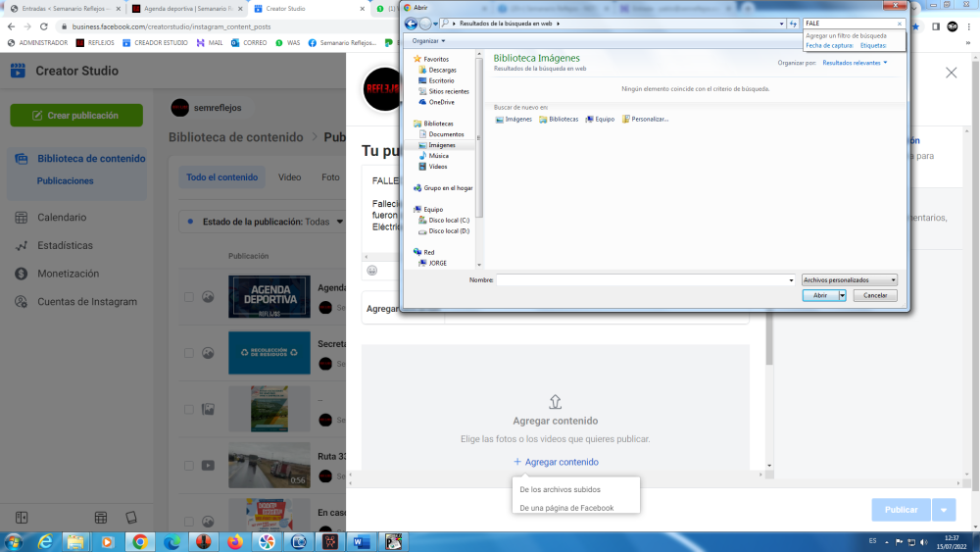Open the Organizar dropdown menu
Viewport: 980px width, 552px height.
click(x=429, y=40)
